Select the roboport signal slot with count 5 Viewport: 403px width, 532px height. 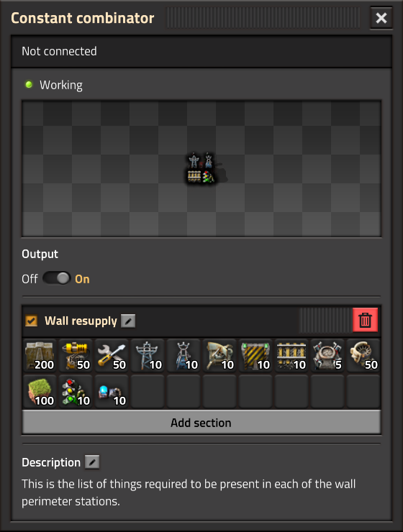[328, 356]
